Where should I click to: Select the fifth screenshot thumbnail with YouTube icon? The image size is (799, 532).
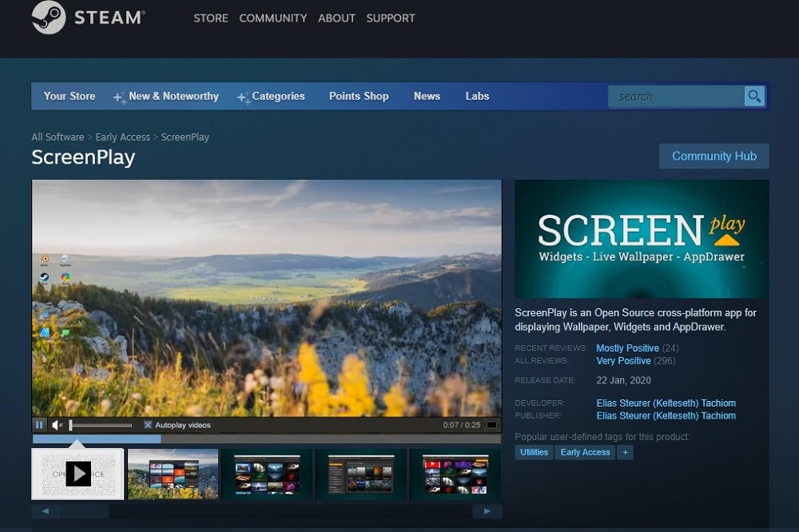455,474
